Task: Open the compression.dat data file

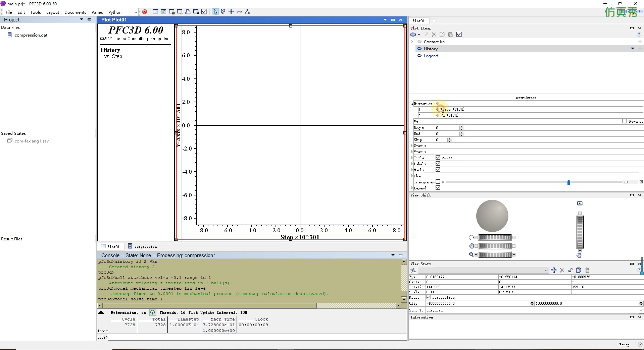Action: (31, 35)
